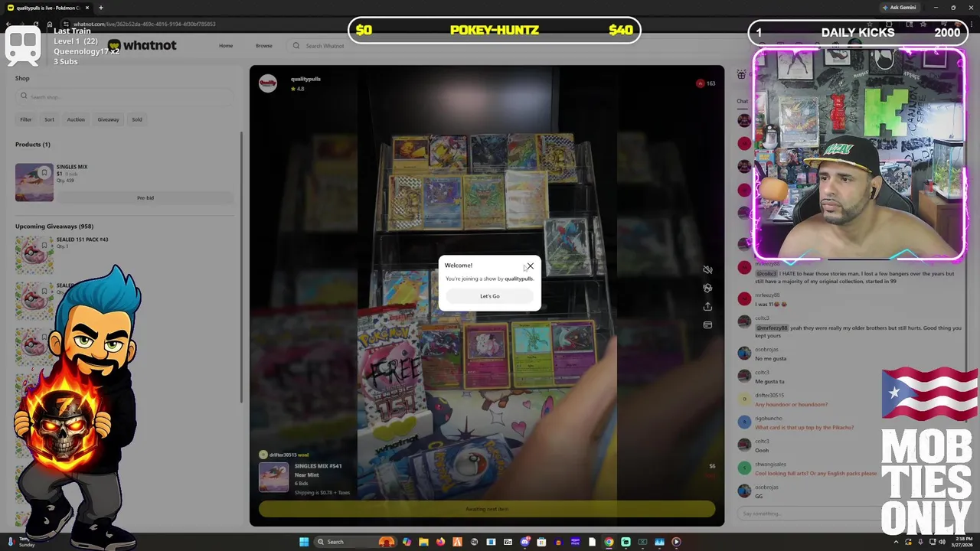This screenshot has width=980, height=551.
Task: Unmute the stream with the speaker icon
Action: (x=707, y=269)
